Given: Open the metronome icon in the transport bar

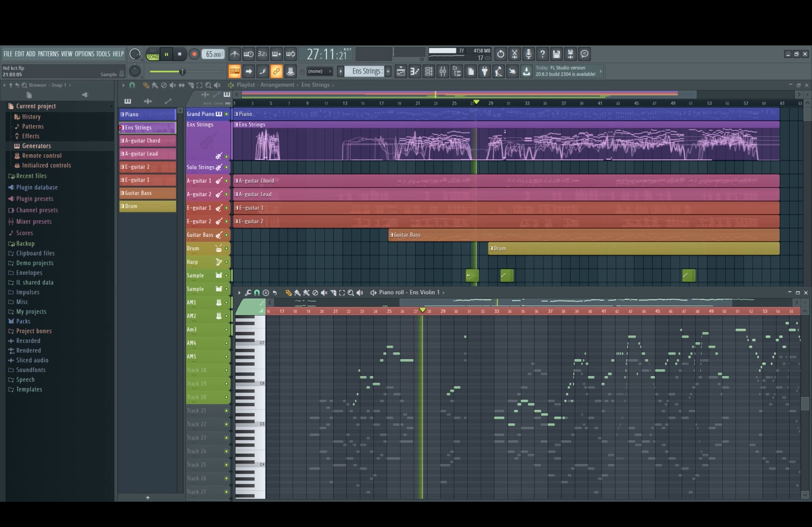Looking at the screenshot, I should coord(235,54).
